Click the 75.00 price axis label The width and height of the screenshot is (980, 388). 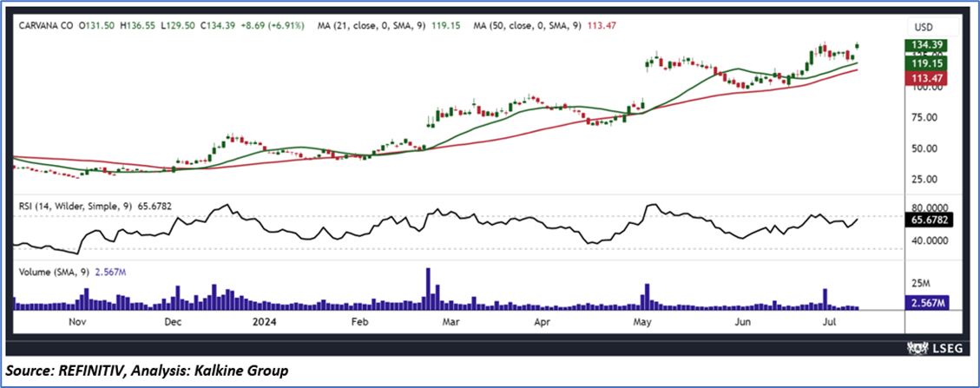coord(925,117)
